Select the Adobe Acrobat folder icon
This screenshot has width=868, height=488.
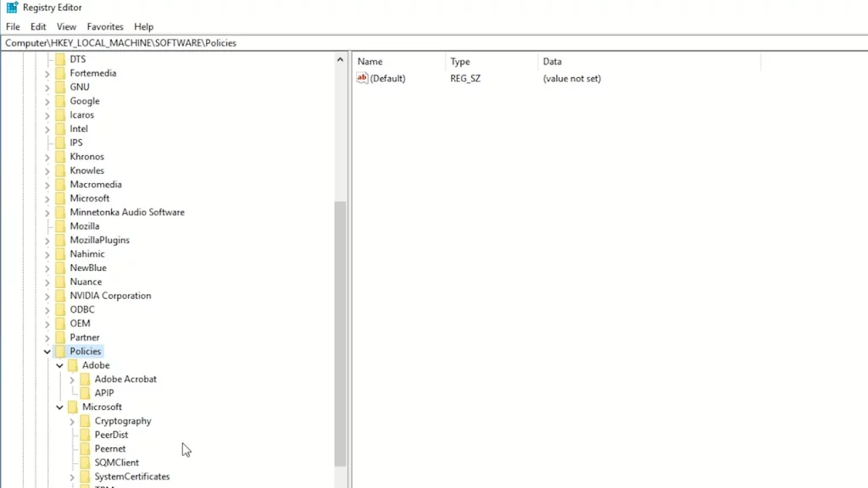[86, 379]
